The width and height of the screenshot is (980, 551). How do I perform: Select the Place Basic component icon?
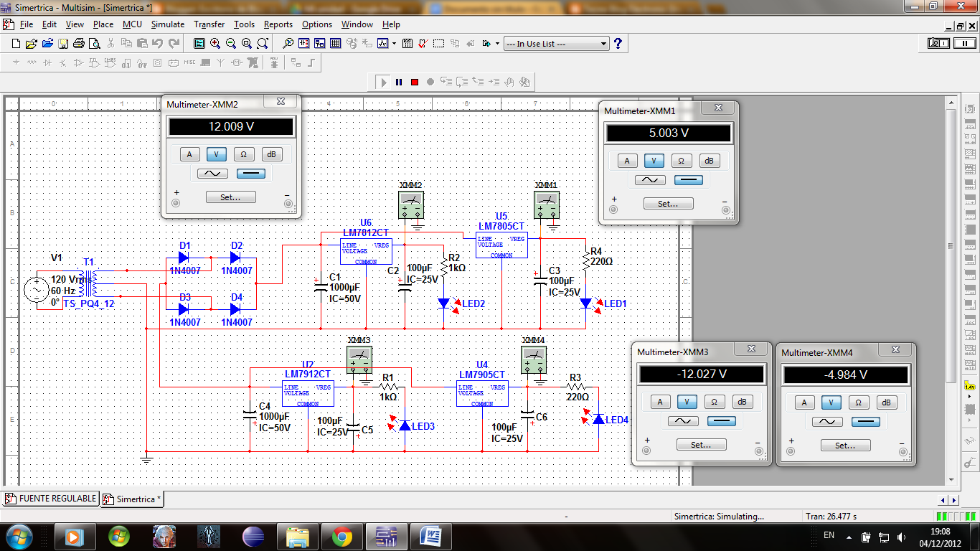(x=30, y=62)
